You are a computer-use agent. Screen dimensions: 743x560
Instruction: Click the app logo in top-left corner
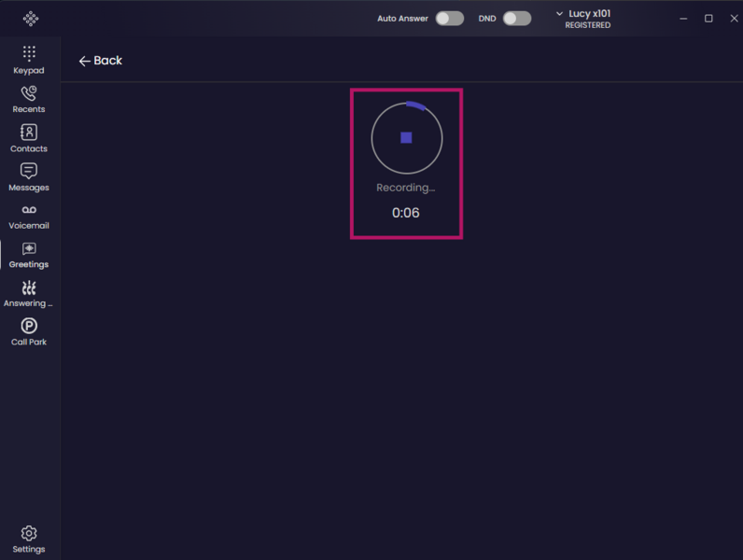click(x=31, y=19)
